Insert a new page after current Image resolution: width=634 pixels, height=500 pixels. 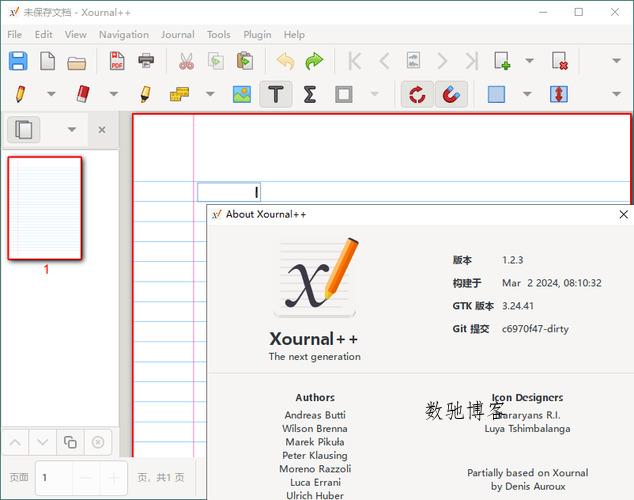pos(502,61)
